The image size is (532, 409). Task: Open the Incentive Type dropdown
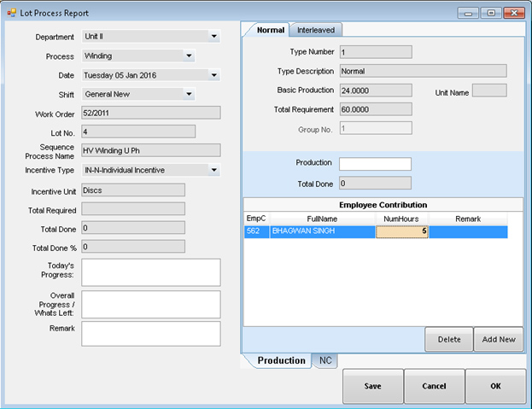(213, 170)
